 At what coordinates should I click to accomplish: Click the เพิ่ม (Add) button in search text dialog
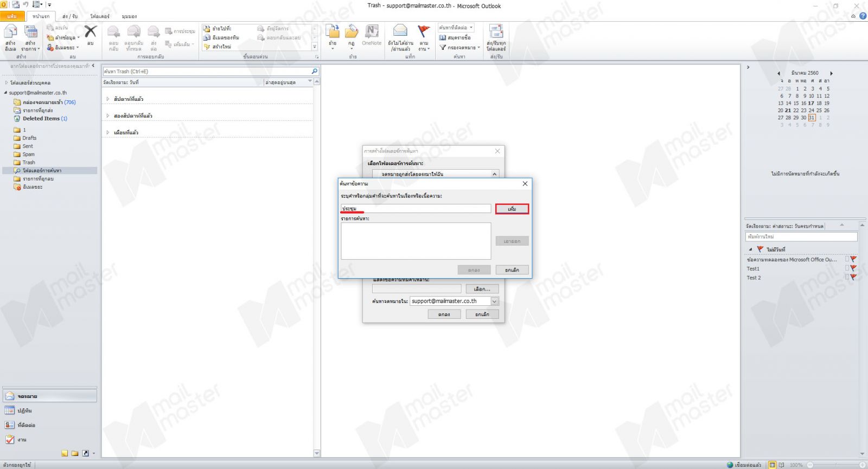pos(512,209)
